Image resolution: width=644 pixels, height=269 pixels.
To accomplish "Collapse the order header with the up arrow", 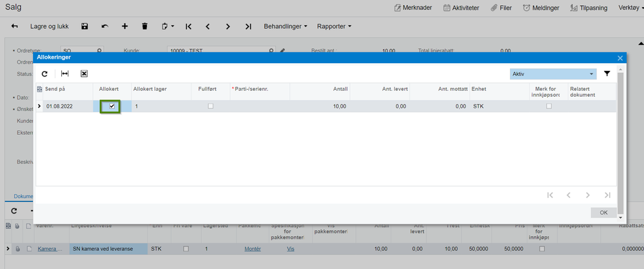I will click(x=641, y=43).
